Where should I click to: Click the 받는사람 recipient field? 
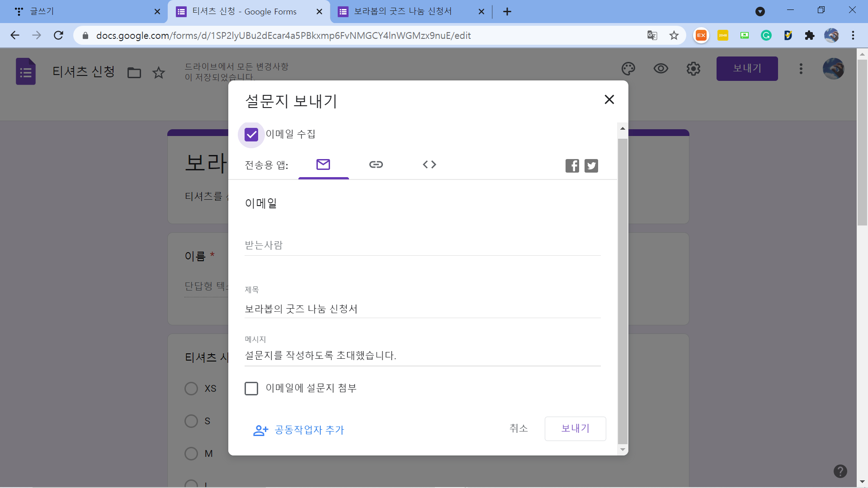point(422,245)
